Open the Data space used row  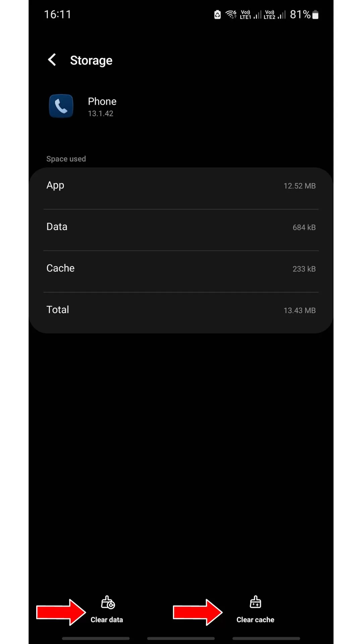(181, 230)
